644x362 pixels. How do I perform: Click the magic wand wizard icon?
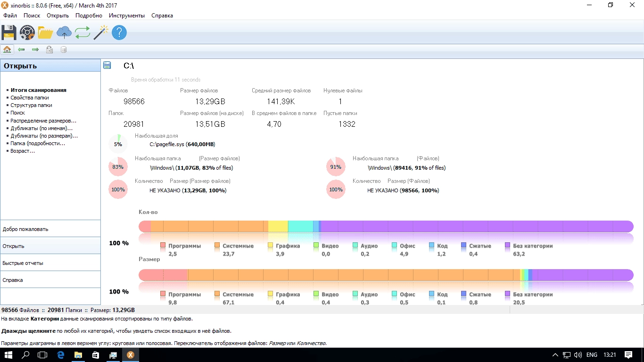coord(101,33)
